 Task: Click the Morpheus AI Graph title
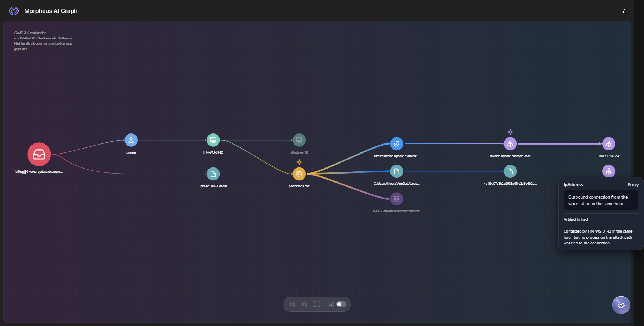tap(51, 11)
